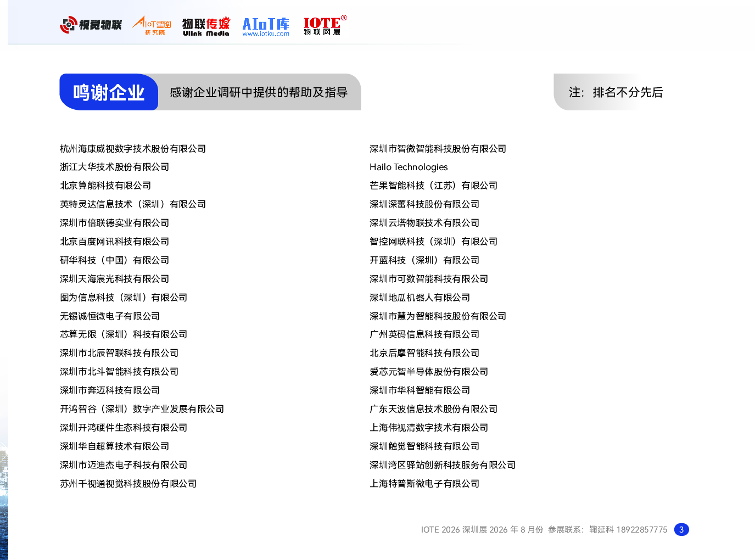Click the page number 3 badge

point(681,530)
